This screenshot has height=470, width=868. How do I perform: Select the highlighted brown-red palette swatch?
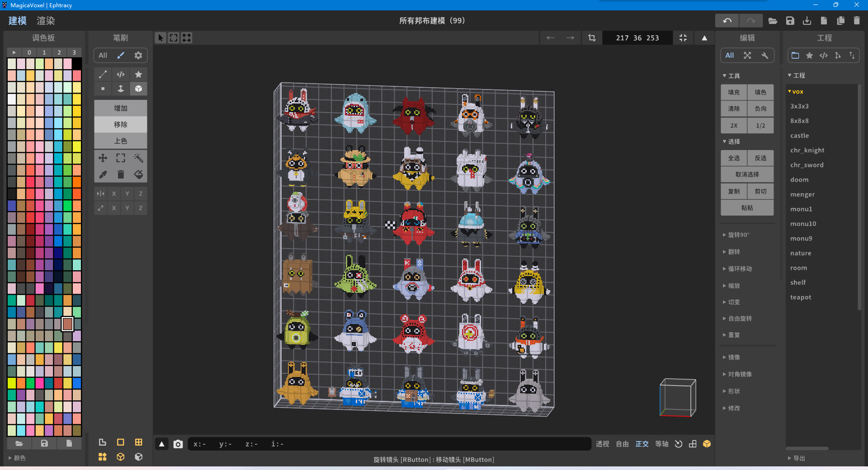[67, 324]
